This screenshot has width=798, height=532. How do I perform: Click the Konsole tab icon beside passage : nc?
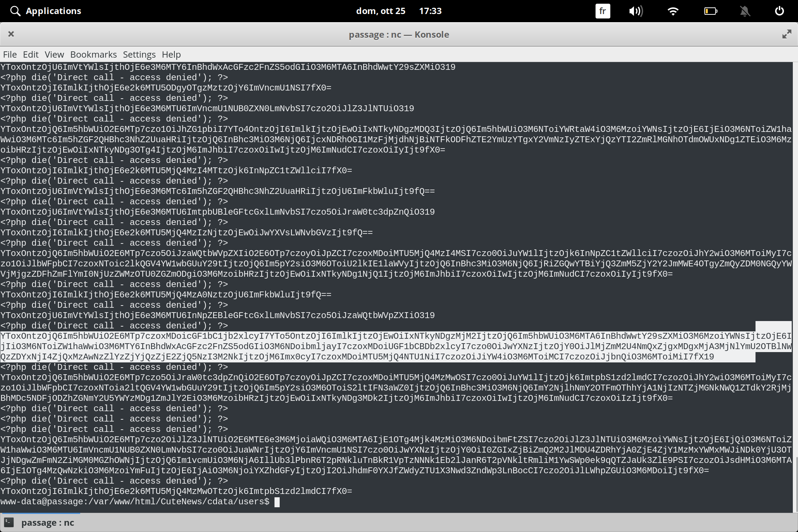point(8,522)
